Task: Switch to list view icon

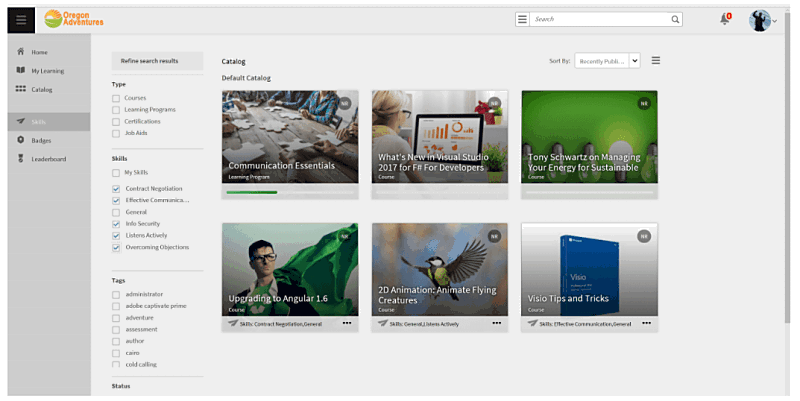Action: pos(656,61)
